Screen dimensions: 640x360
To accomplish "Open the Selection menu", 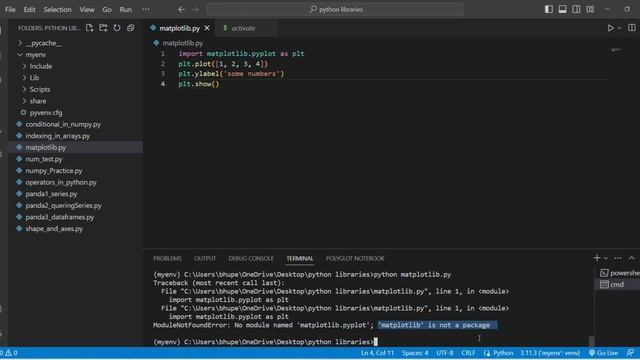I will (x=57, y=9).
